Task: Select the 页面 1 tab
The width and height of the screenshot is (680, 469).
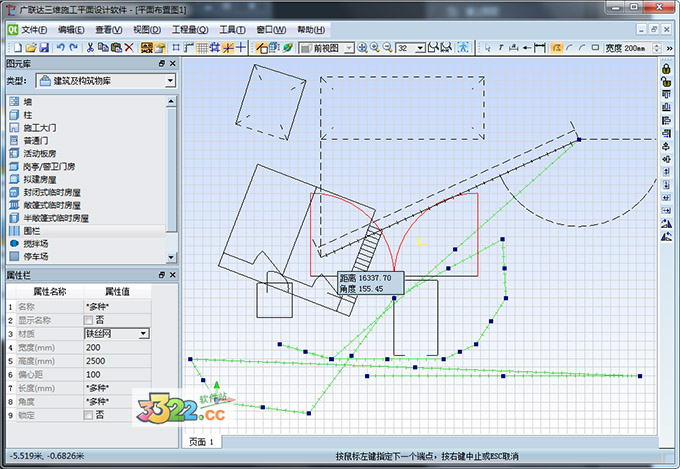Action: tap(202, 441)
